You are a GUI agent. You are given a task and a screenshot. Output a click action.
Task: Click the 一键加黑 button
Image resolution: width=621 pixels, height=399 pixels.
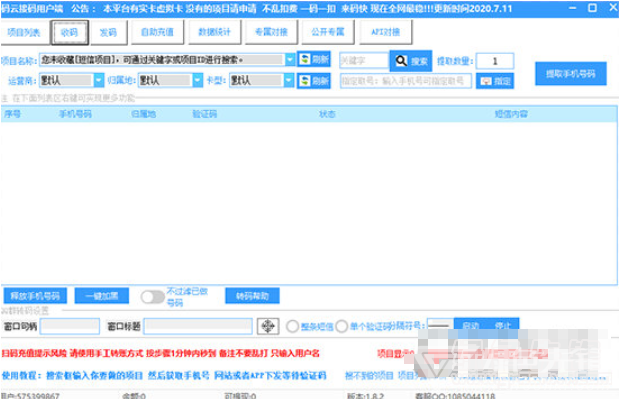pyautogui.click(x=102, y=296)
